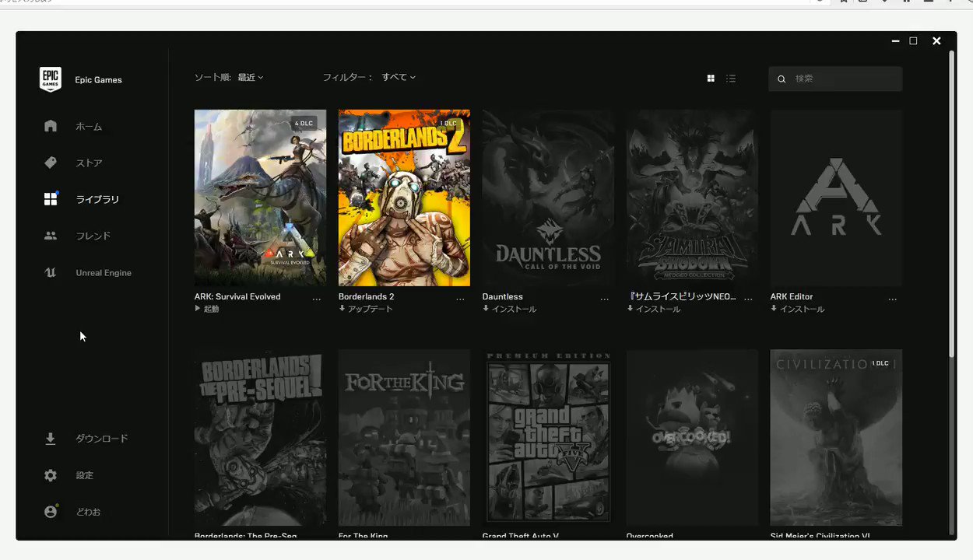The height and width of the screenshot is (560, 973).
Task: Click インストール under Dauntless
Action: (510, 309)
